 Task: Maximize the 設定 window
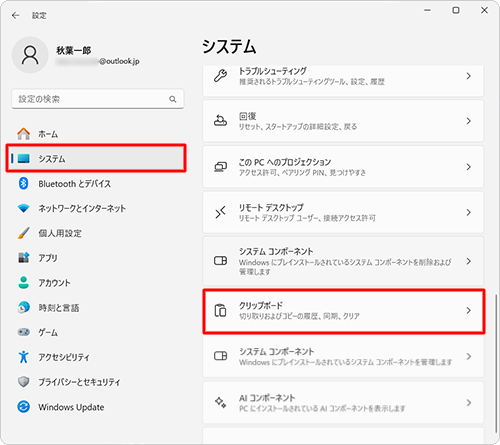456,10
